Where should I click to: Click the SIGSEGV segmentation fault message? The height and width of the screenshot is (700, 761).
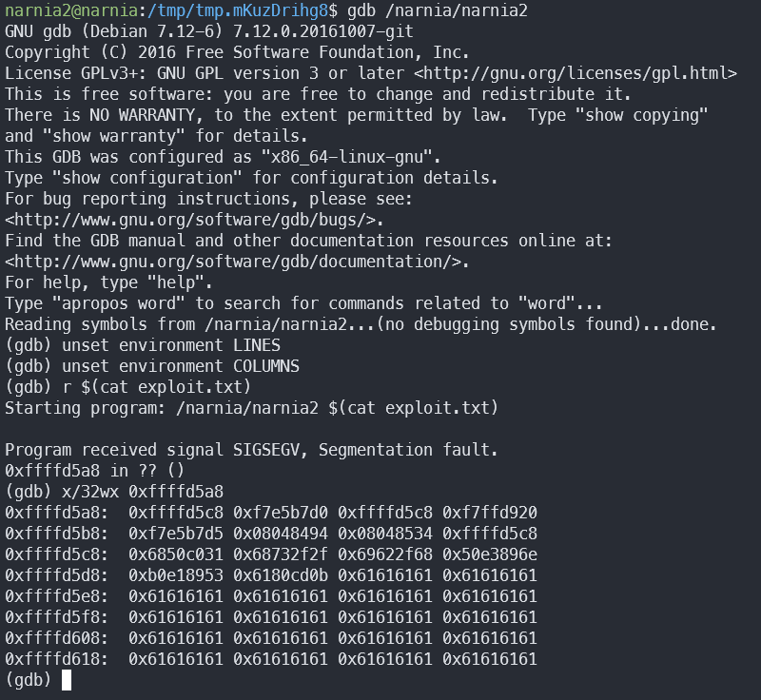251,450
